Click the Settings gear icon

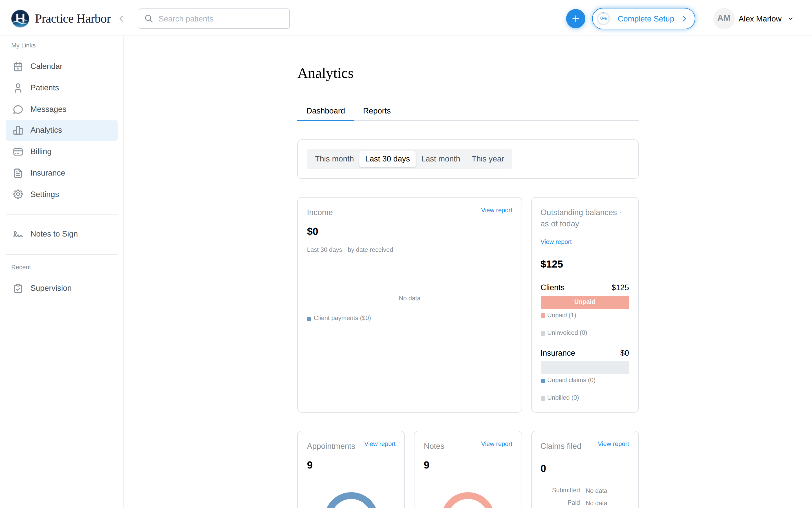point(18,194)
